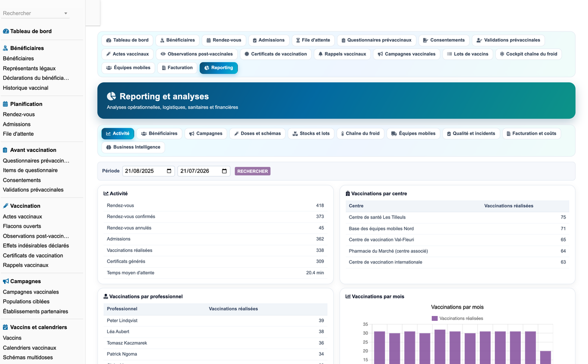Open the Rechercher dropdown arrow
The width and height of the screenshot is (588, 364).
66,13
